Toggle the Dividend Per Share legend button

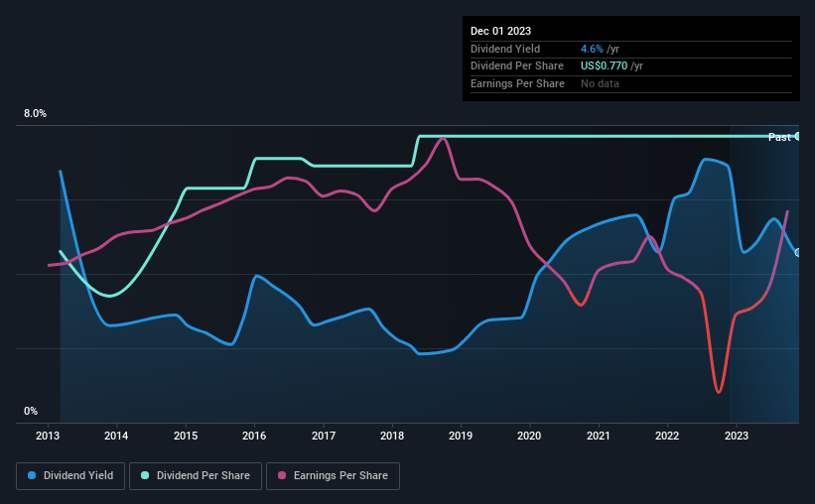(196, 475)
